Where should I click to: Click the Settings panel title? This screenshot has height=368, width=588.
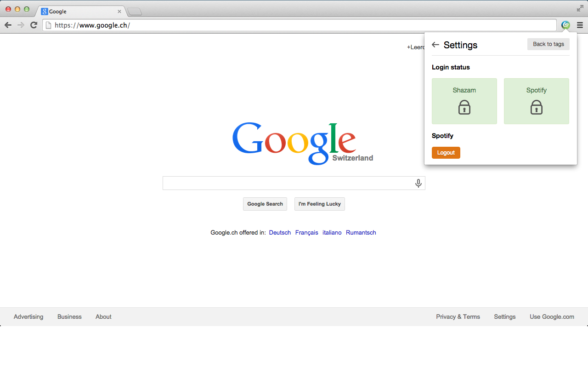coord(460,45)
